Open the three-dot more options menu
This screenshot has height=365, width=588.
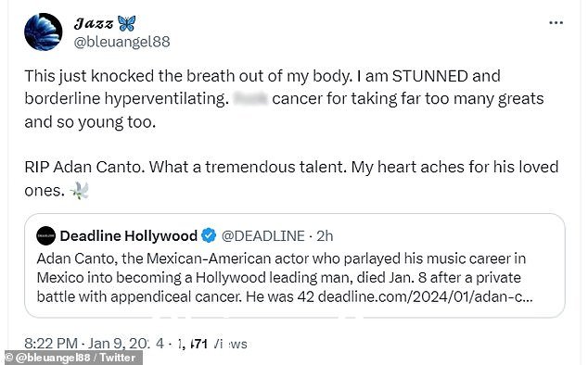tap(556, 23)
